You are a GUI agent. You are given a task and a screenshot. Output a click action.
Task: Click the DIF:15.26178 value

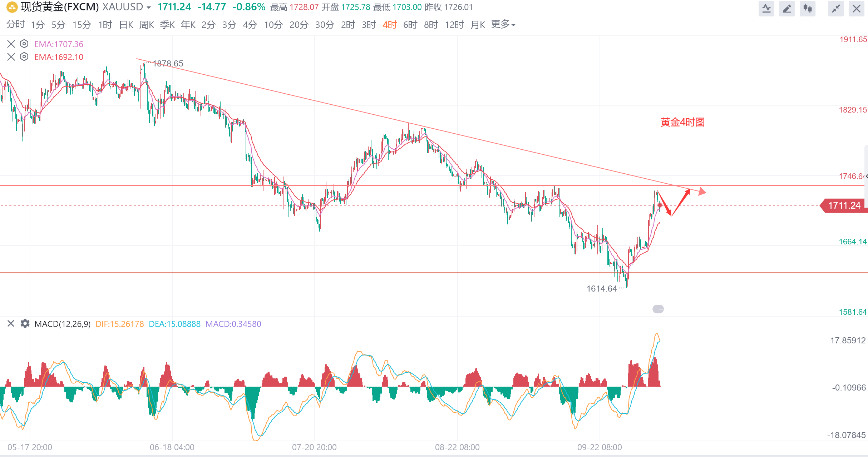(x=120, y=324)
